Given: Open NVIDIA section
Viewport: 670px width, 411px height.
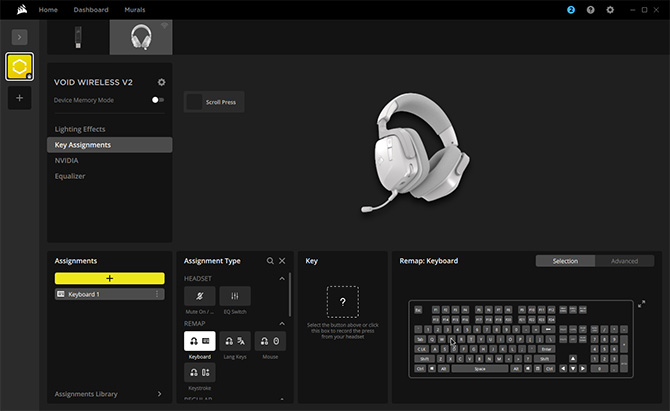Looking at the screenshot, I should [67, 161].
